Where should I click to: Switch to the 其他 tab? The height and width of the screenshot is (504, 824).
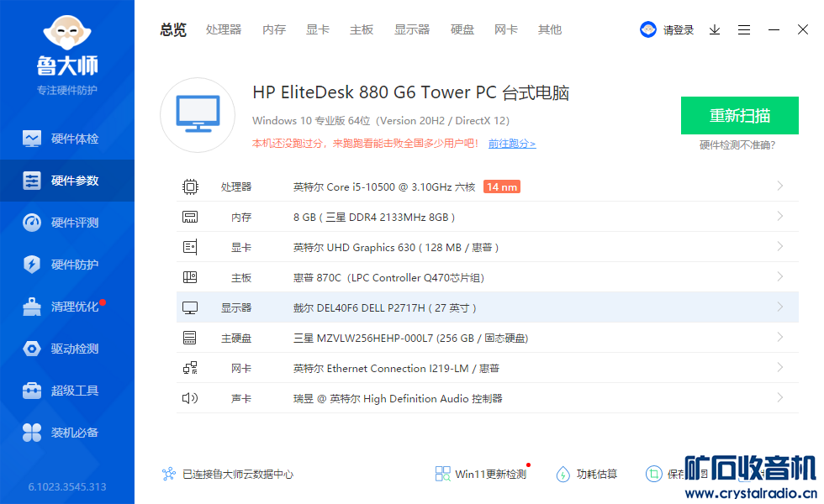click(x=550, y=30)
